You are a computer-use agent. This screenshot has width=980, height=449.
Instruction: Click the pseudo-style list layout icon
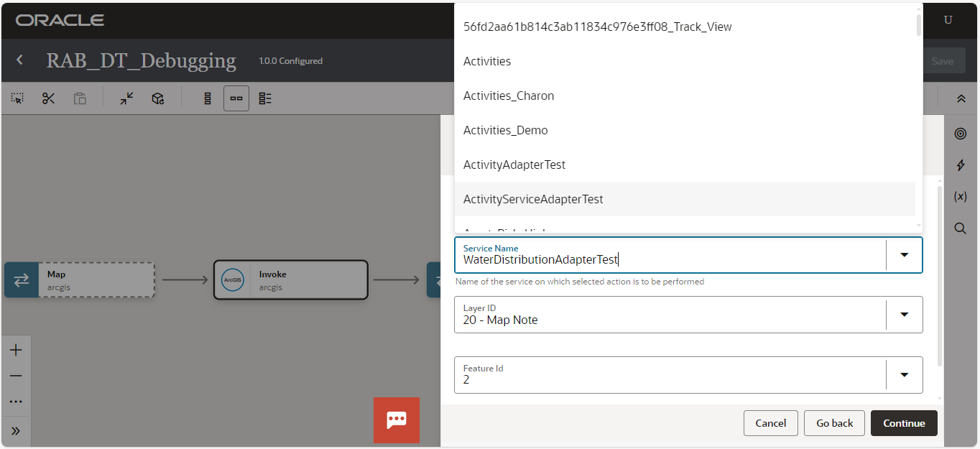[265, 98]
